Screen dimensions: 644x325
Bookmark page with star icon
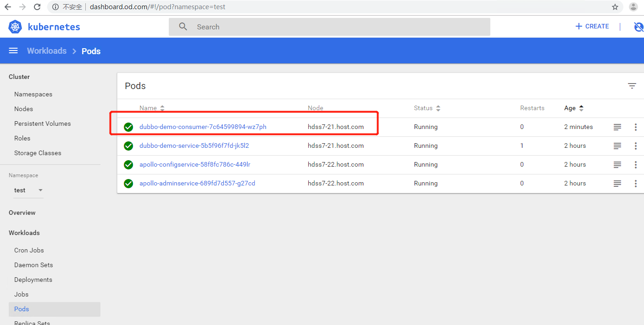615,7
